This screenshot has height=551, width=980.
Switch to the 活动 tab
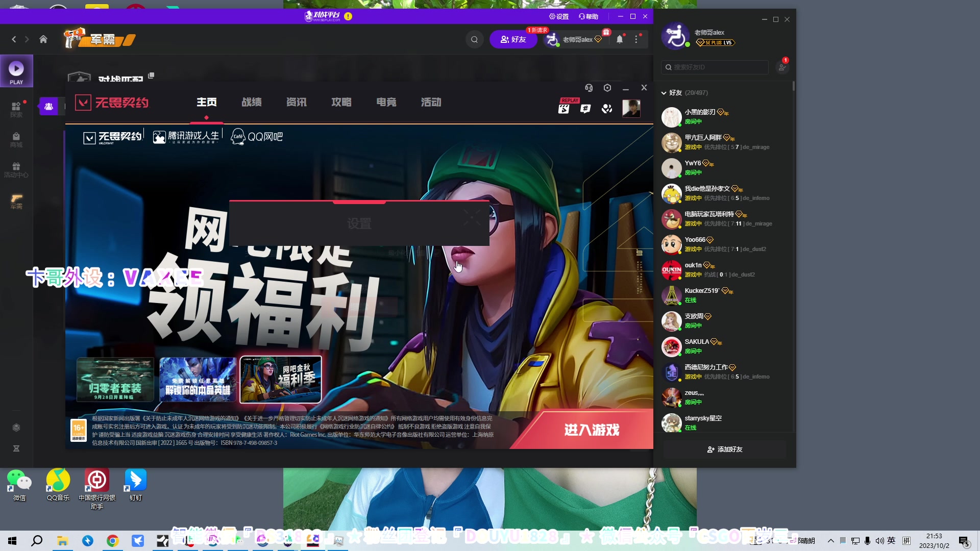pyautogui.click(x=431, y=103)
